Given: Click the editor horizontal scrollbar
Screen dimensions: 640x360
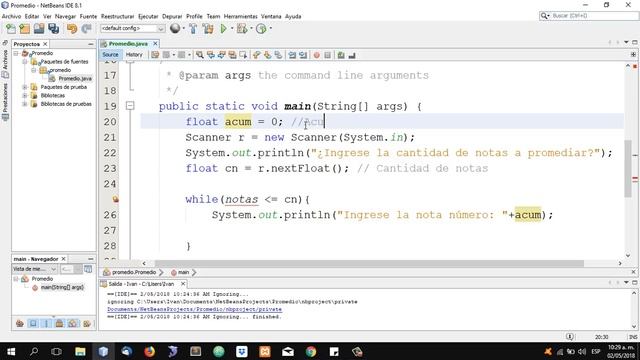Looking at the screenshot, I should coord(369,264).
